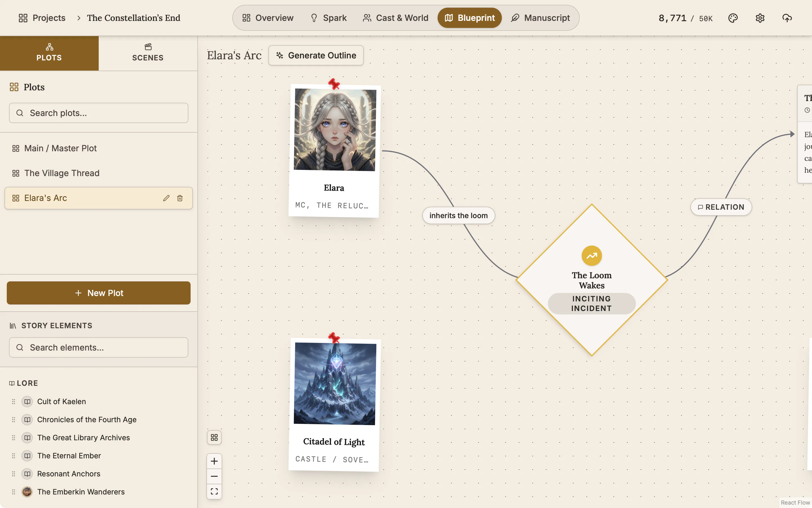The height and width of the screenshot is (508, 812).
Task: Focus the Search plots field
Action: [x=99, y=113]
